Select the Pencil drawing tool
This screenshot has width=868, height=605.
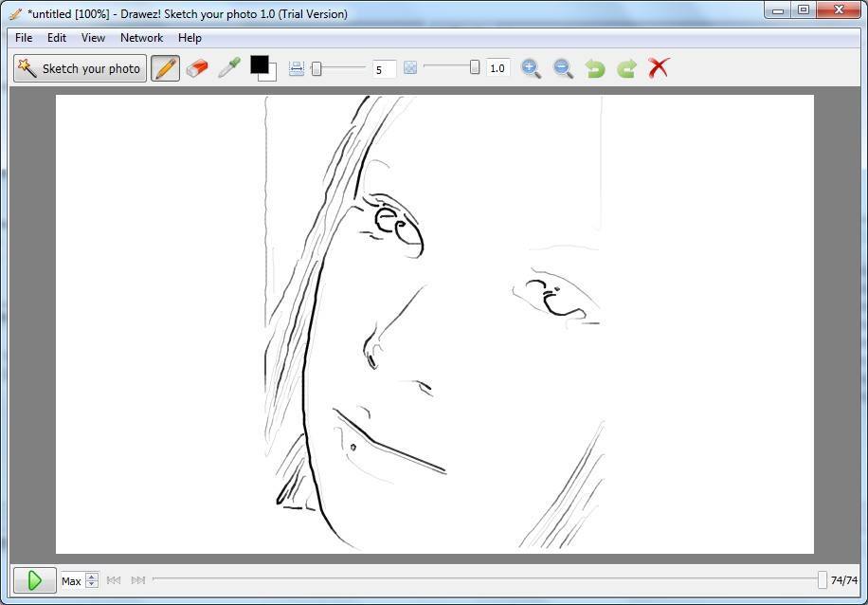pos(165,68)
